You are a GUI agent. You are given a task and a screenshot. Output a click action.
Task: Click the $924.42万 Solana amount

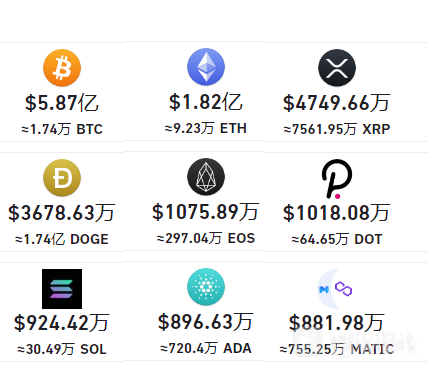click(x=62, y=323)
